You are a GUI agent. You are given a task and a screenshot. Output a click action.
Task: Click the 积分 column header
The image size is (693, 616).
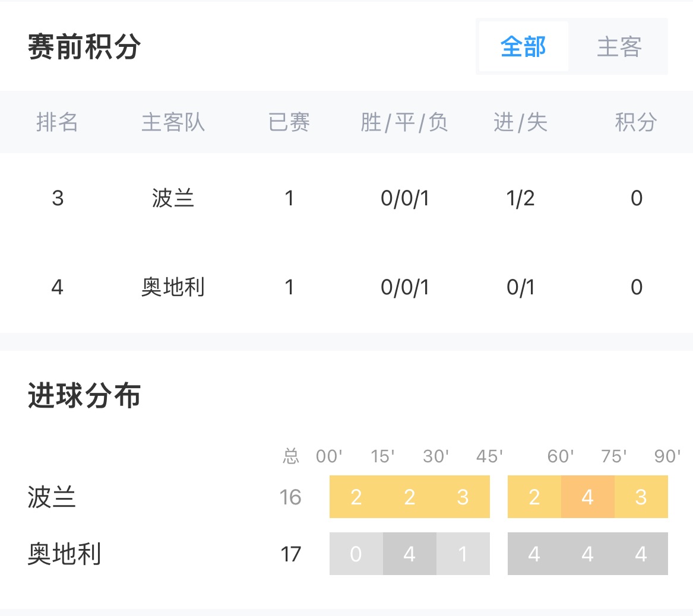point(636,122)
